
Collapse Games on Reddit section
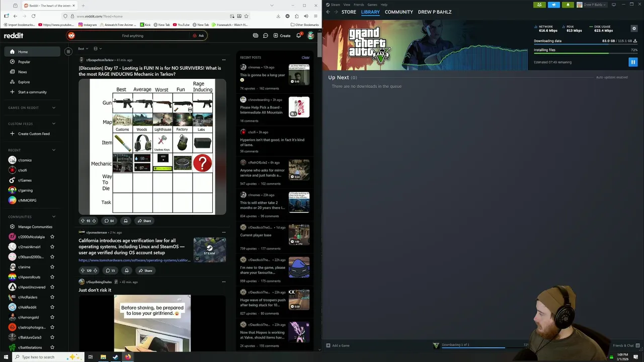[54, 108]
